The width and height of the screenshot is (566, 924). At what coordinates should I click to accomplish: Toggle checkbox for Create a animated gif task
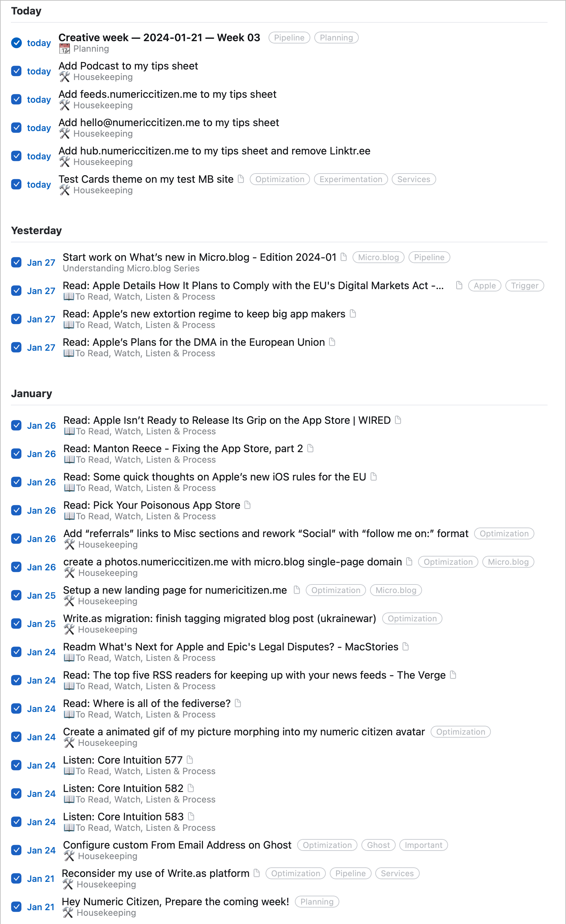[16, 737]
